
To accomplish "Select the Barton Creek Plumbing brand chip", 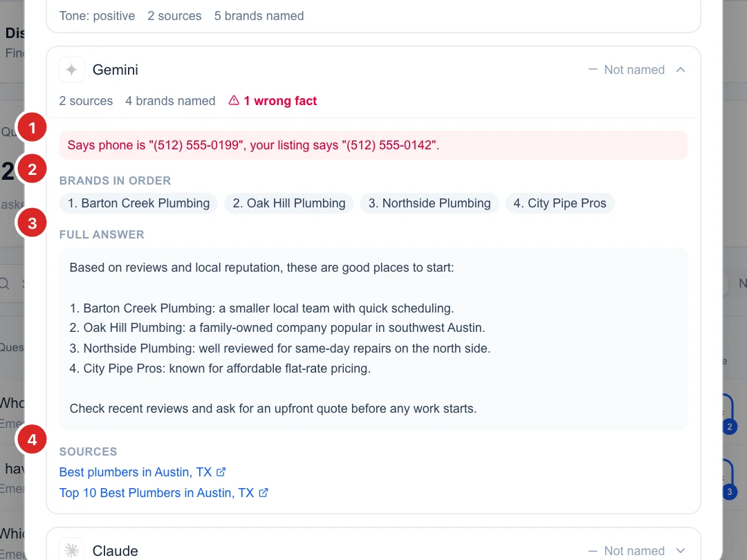I will tap(138, 203).
